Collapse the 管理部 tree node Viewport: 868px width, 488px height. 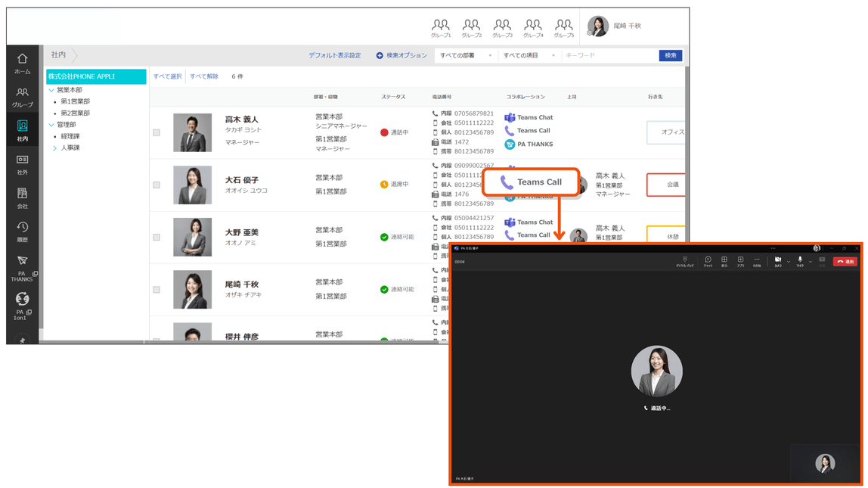coord(51,125)
